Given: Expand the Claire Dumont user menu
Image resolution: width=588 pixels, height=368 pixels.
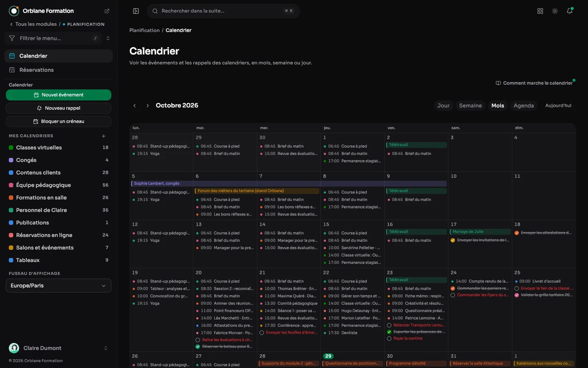Looking at the screenshot, I should click(106, 348).
